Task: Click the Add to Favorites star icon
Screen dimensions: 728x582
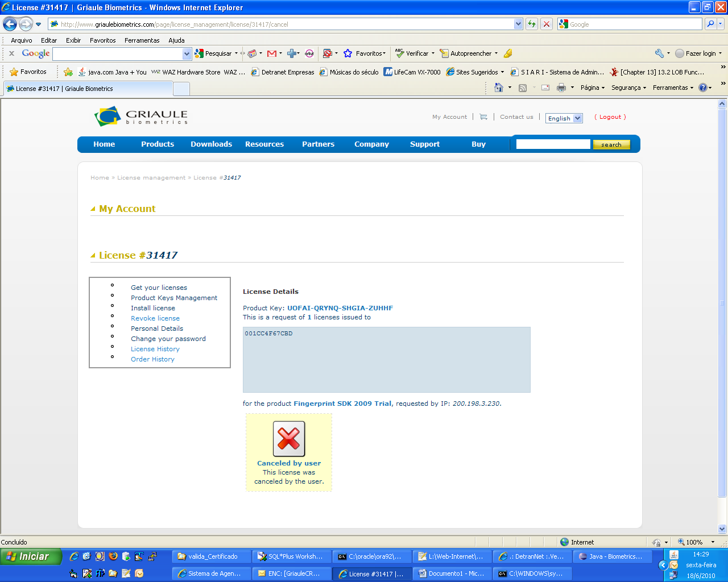Action: pos(68,72)
